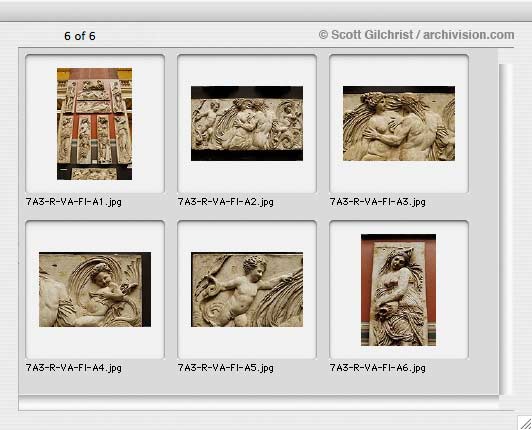Click the "6 of 6" image counter
Viewport: 532px width, 430px height.
coord(80,36)
